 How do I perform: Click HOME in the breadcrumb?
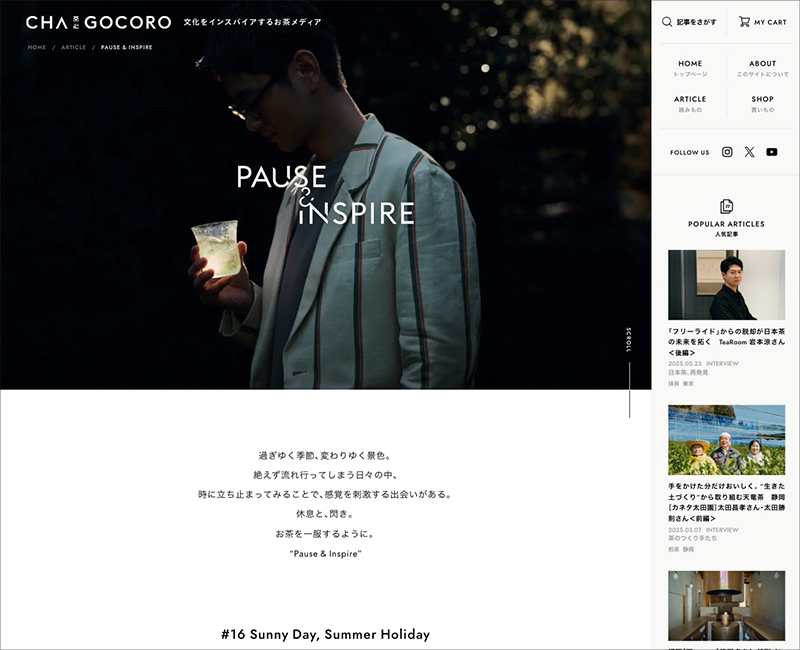pos(37,47)
